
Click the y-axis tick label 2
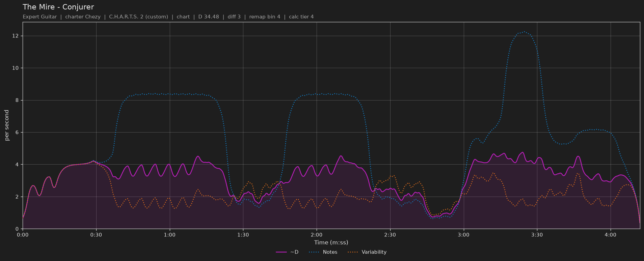(x=17, y=197)
